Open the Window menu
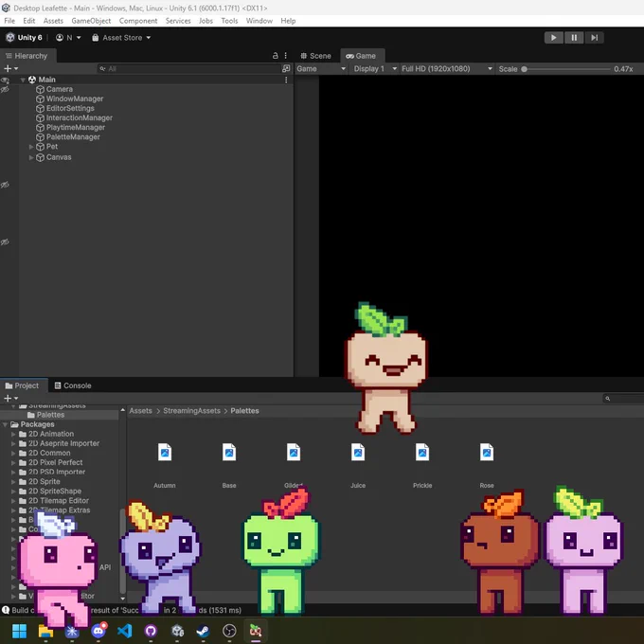 (259, 21)
